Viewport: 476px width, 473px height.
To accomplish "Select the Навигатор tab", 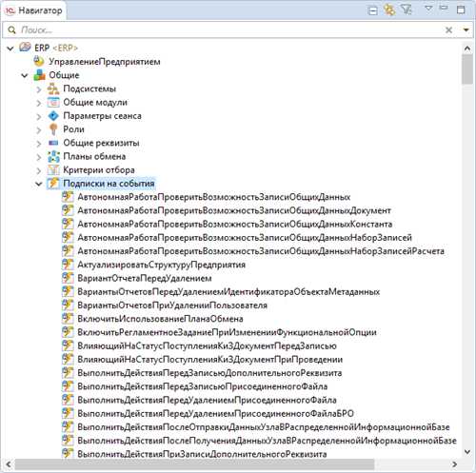I will [x=34, y=10].
